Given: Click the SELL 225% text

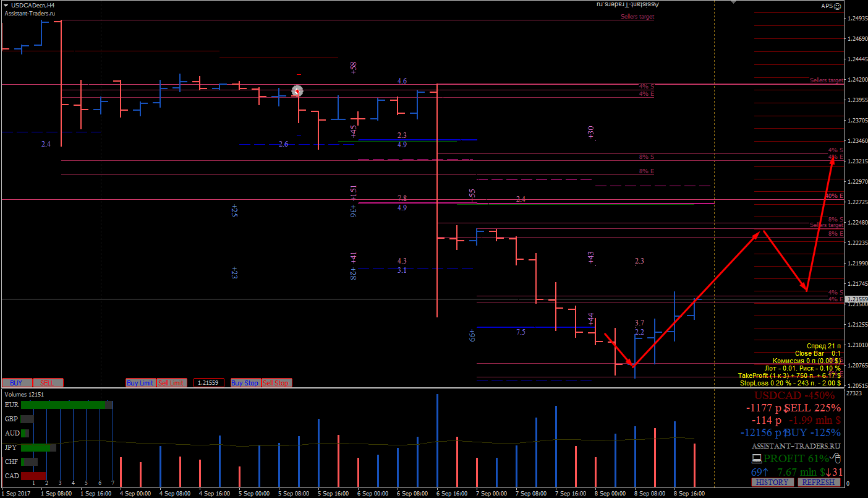Looking at the screenshot, I should (813, 408).
